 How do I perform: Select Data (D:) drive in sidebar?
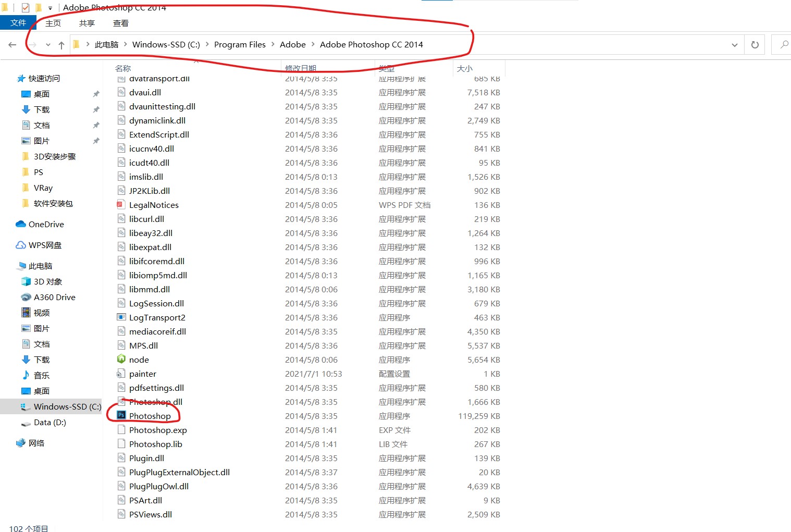tap(50, 422)
